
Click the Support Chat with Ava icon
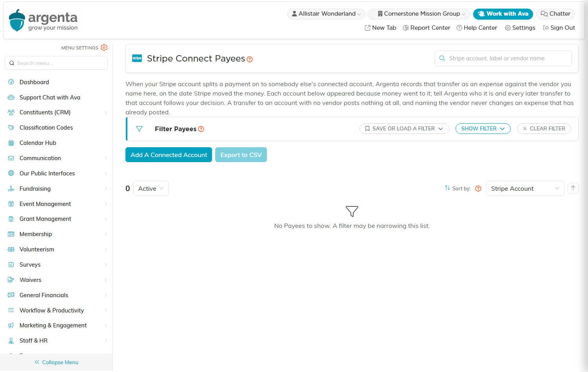point(11,98)
